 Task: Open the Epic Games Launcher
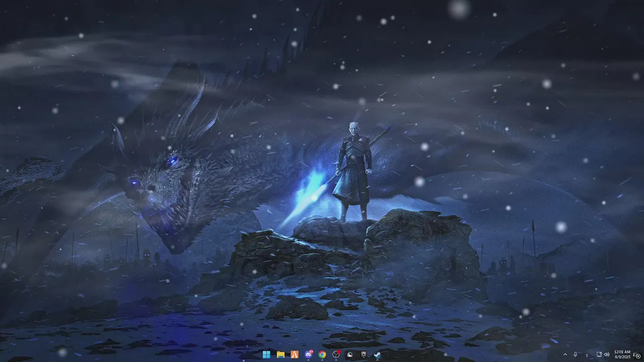pyautogui.click(x=364, y=354)
